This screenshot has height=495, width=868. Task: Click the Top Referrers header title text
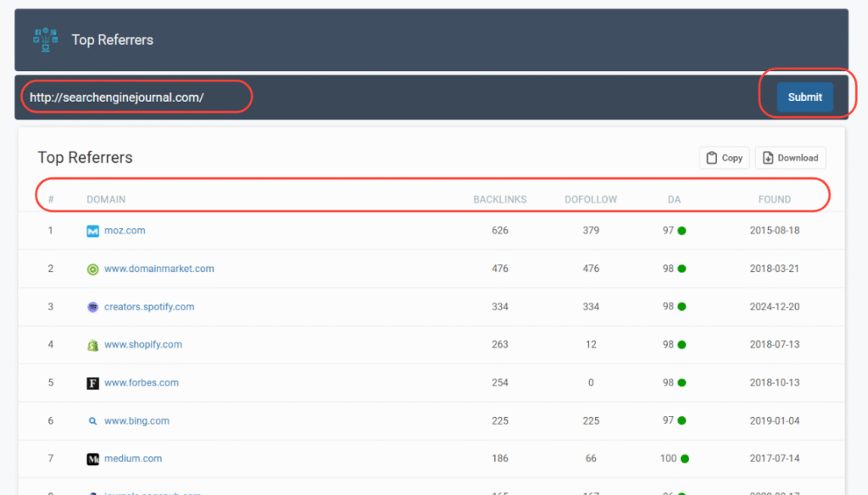click(113, 40)
